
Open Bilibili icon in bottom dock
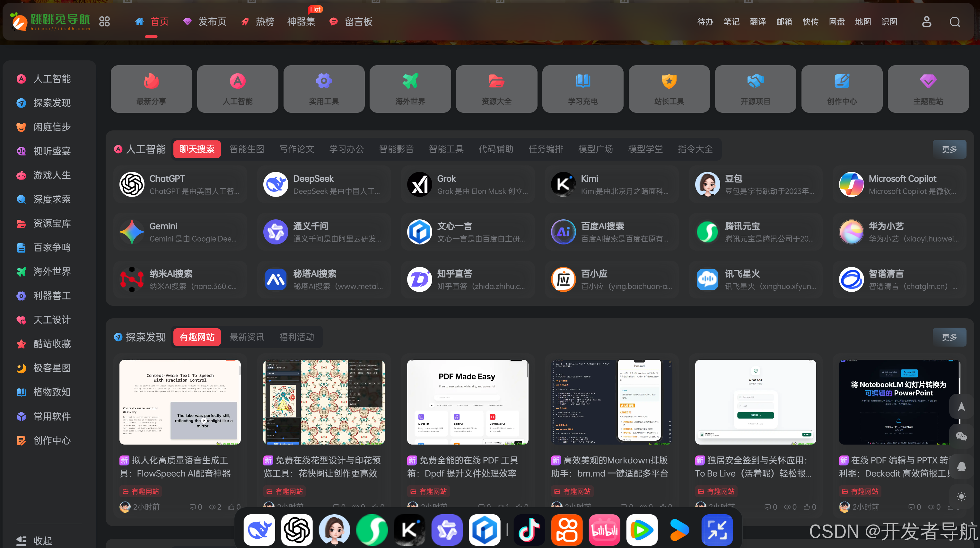[604, 530]
